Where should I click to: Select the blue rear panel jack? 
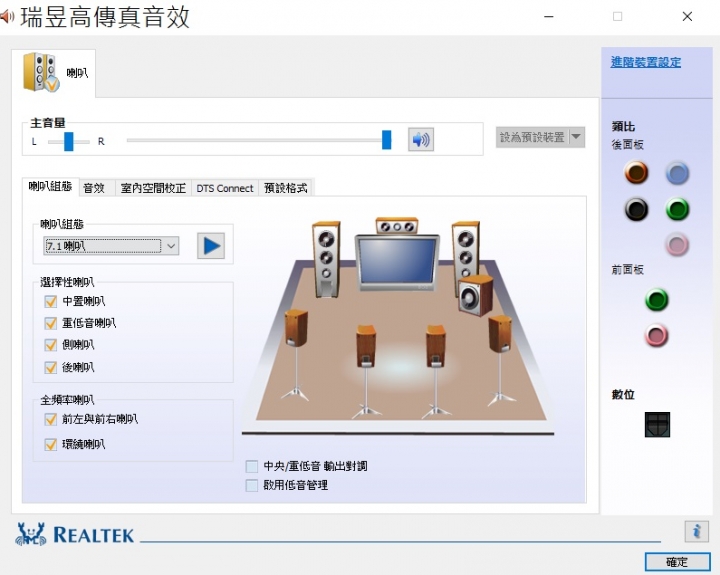677,173
